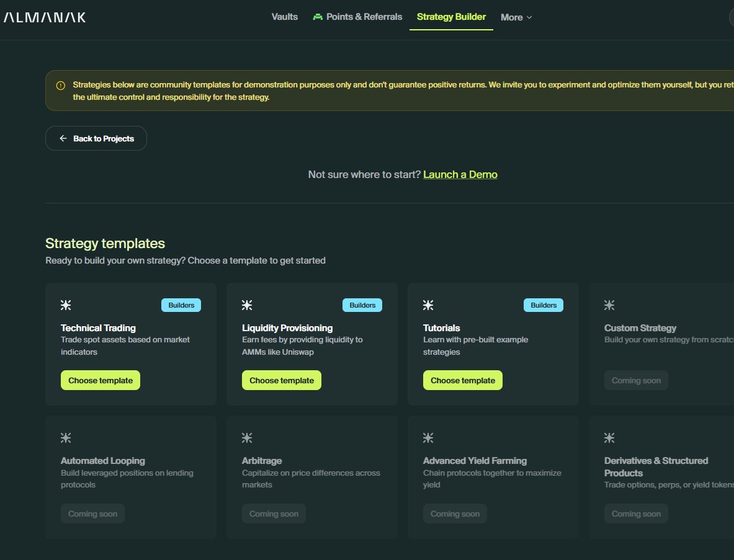This screenshot has height=560, width=734.
Task: Choose template for Tutorials
Action: pyautogui.click(x=462, y=380)
